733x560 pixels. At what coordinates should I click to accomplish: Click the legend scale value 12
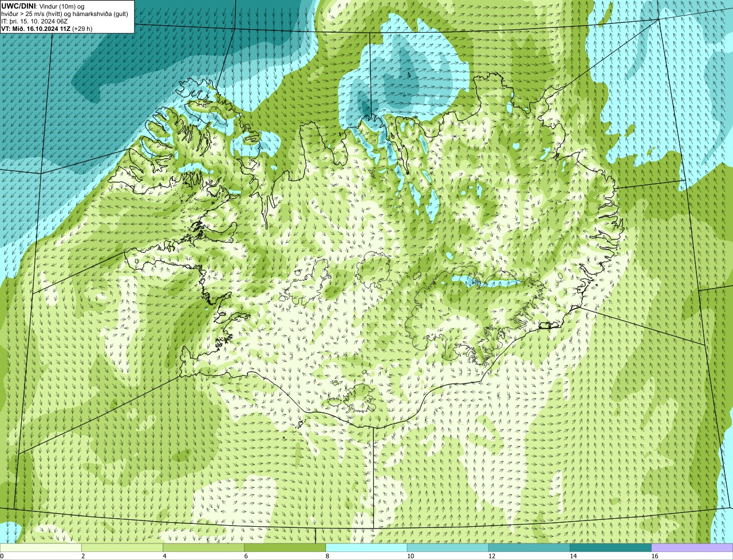pos(492,556)
